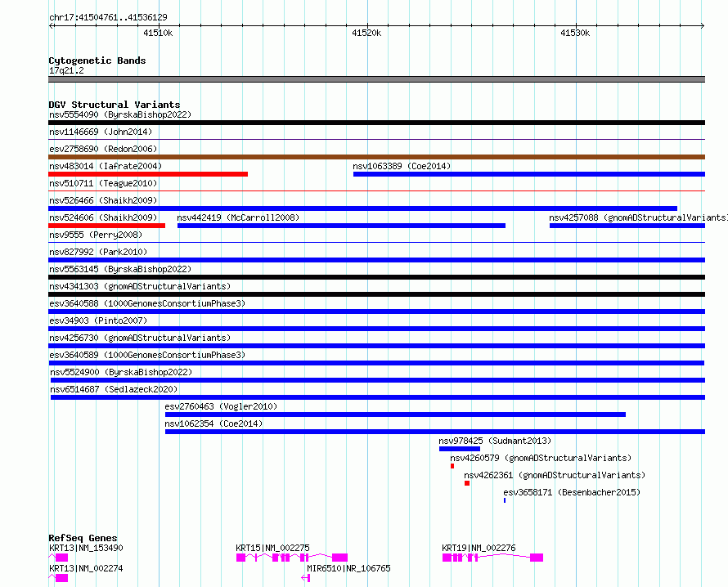This screenshot has width=728, height=587.
Task: Click the left arrow on the ruler
Action: (52, 26)
